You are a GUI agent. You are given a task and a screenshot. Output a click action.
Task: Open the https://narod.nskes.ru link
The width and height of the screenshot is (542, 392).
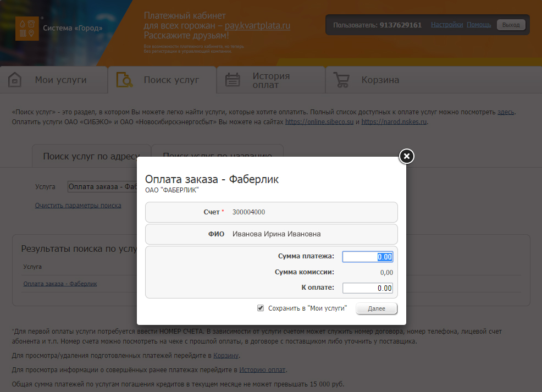coord(394,122)
